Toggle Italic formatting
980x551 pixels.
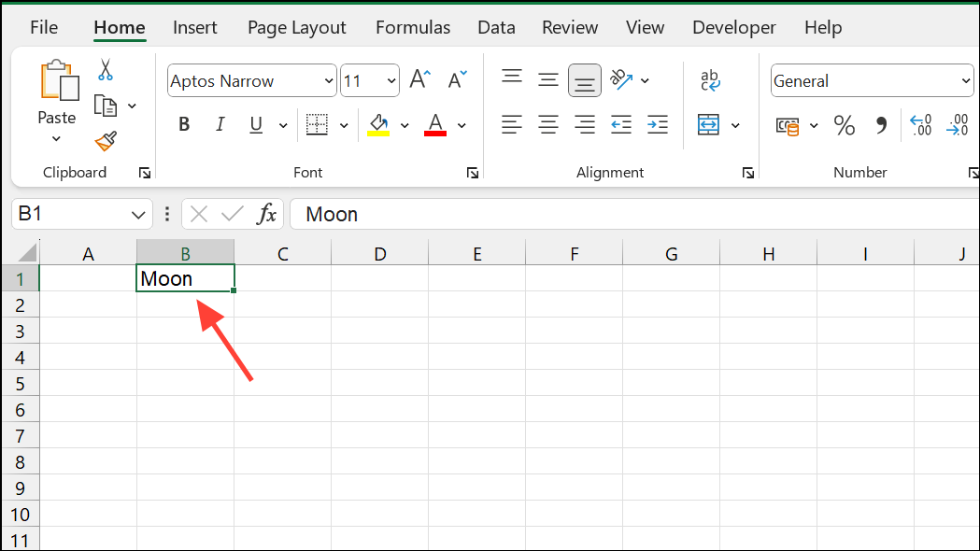[x=220, y=125]
